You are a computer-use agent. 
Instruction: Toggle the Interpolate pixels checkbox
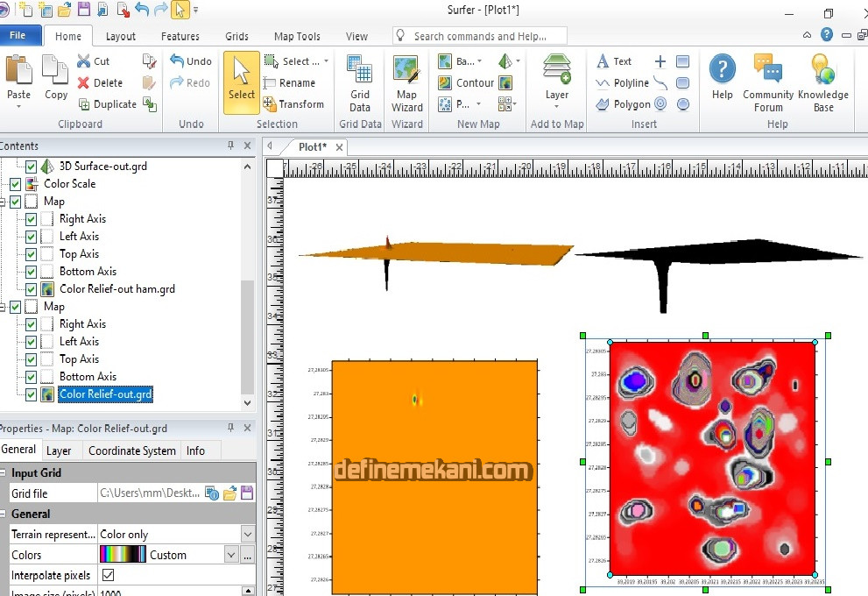(109, 576)
